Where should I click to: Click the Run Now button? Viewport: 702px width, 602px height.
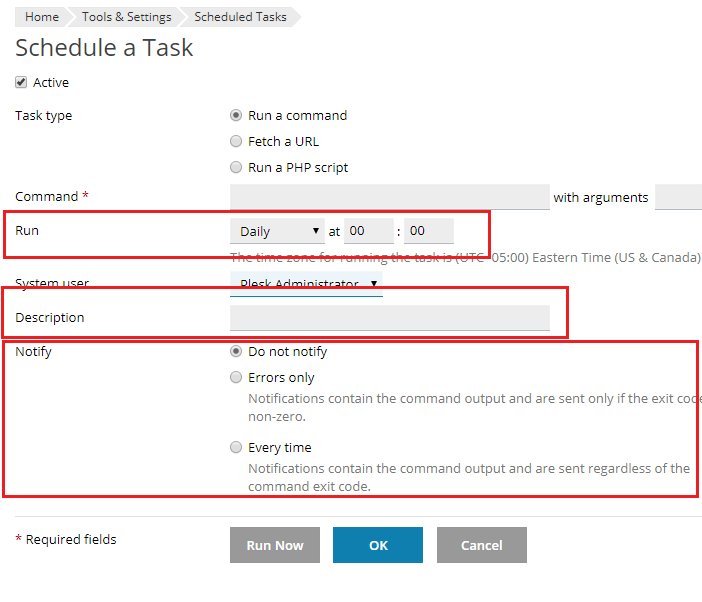275,545
